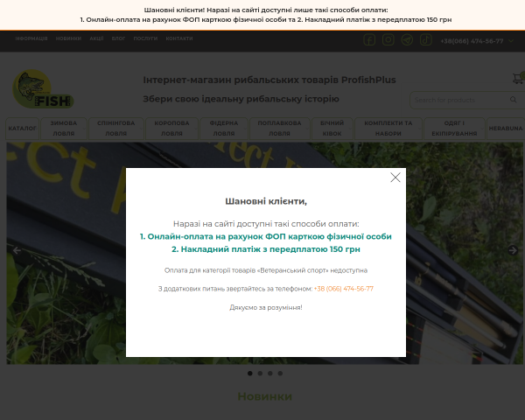
Task: Expand the phone number dropdown chevron
Action: pos(511,41)
